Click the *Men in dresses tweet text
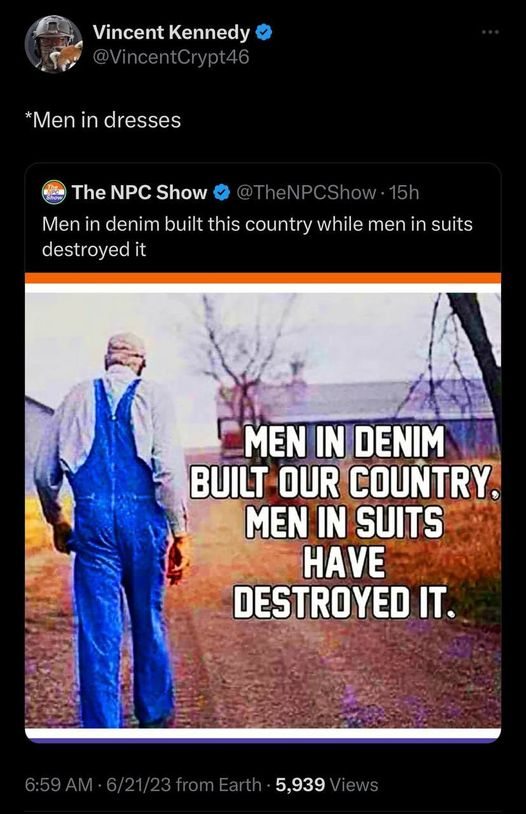Image resolution: width=526 pixels, height=814 pixels. 103,120
